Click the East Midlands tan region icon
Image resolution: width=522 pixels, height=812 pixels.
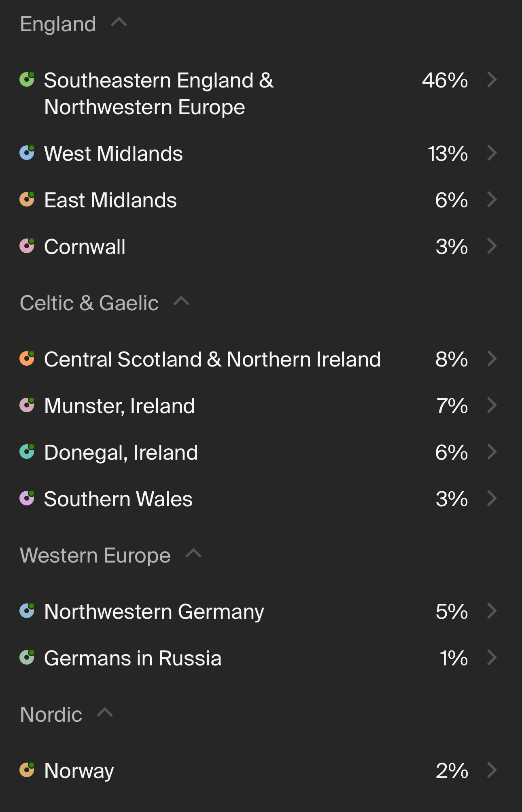pos(27,199)
